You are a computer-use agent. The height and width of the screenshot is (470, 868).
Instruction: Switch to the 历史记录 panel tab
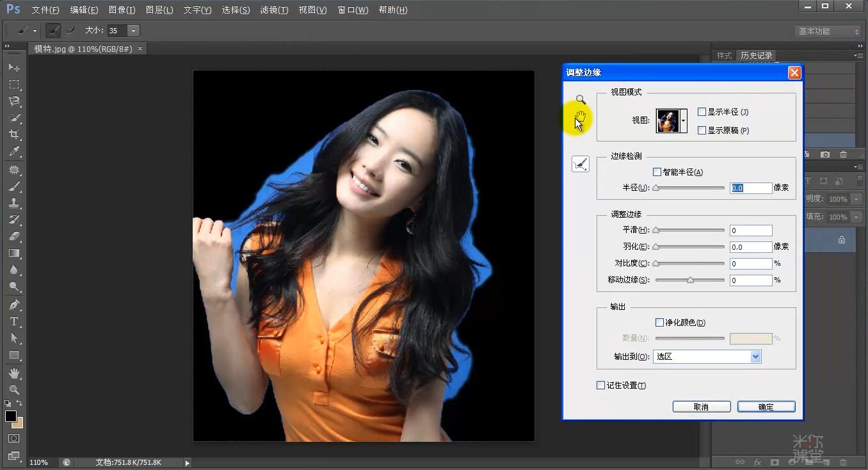coord(755,55)
